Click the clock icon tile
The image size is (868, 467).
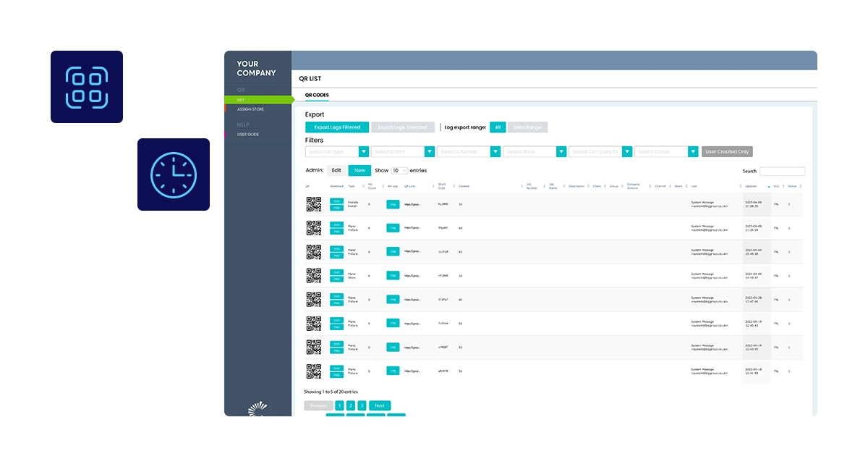point(174,174)
